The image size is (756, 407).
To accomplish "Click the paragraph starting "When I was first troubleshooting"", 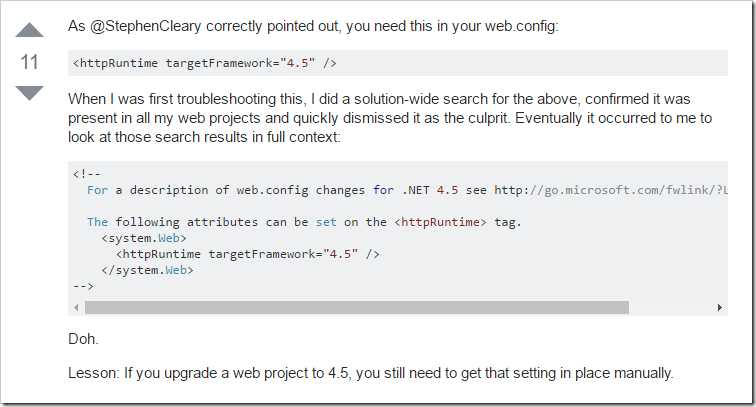I will click(390, 118).
